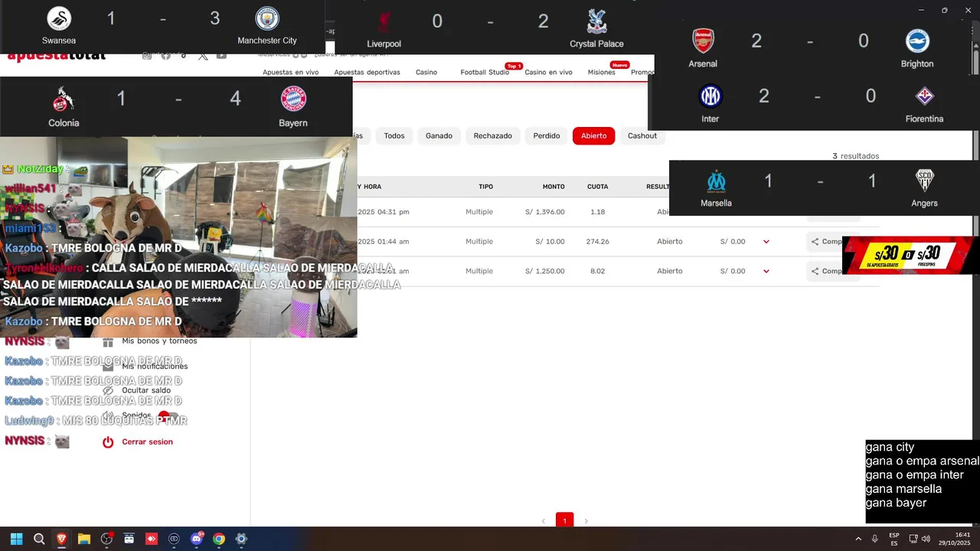Click the microphone tray icon
Image resolution: width=980 pixels, height=551 pixels.
coord(874,539)
